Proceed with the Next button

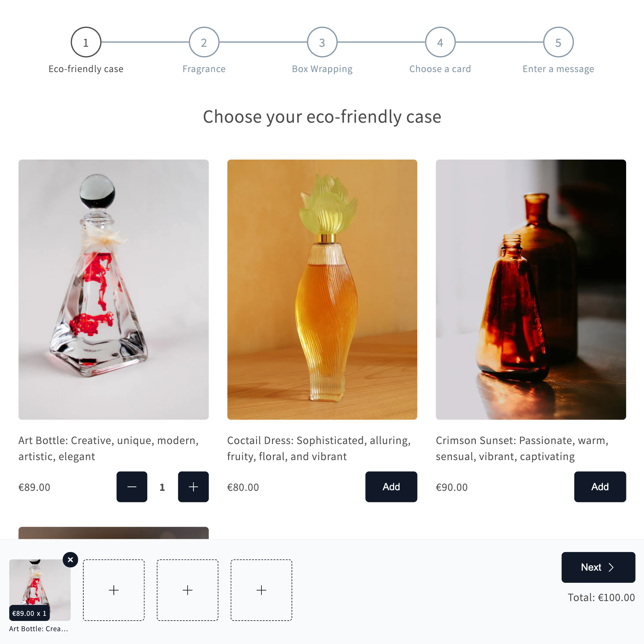598,567
